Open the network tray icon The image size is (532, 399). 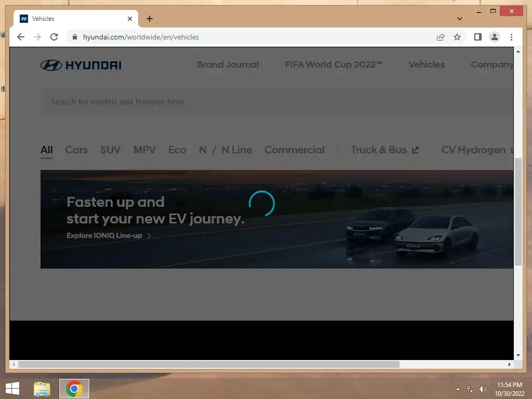click(471, 389)
